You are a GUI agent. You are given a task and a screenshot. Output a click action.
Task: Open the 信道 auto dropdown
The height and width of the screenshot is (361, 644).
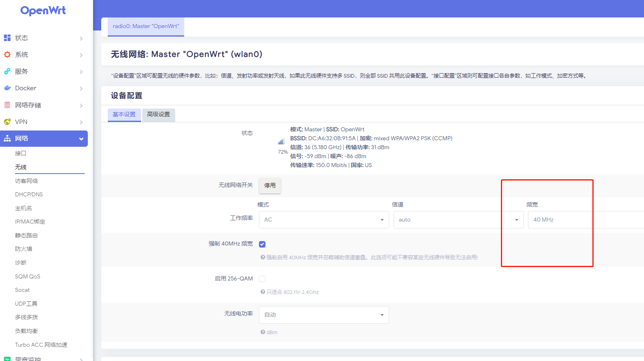tap(458, 220)
